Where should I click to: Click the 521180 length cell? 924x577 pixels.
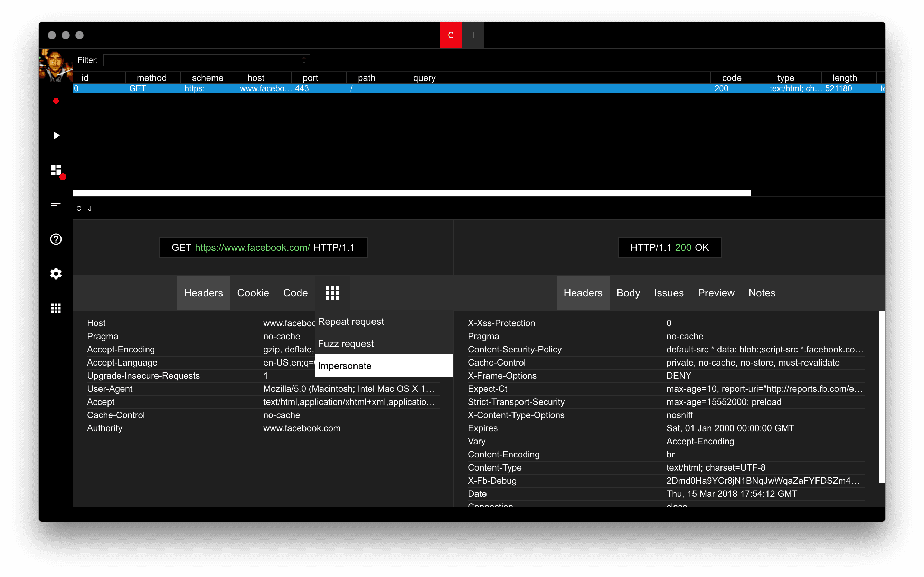click(x=839, y=88)
